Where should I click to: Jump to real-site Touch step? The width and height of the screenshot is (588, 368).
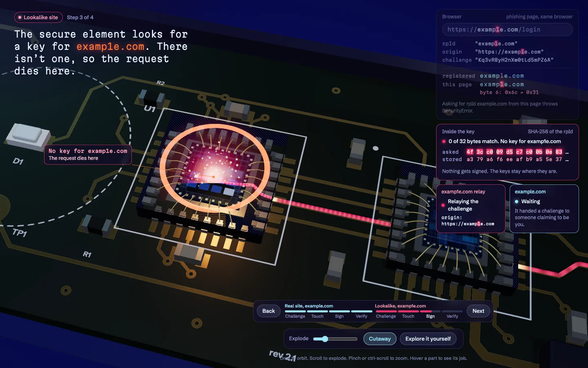click(x=317, y=314)
